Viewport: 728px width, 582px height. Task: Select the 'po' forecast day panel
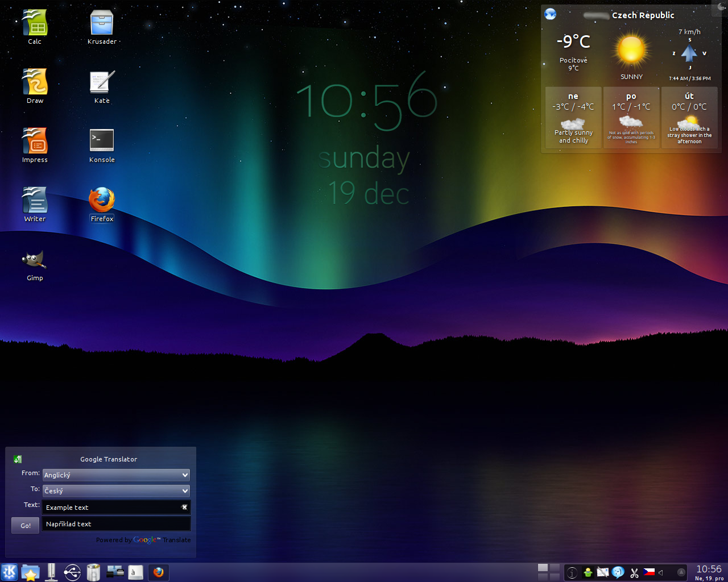click(631, 118)
